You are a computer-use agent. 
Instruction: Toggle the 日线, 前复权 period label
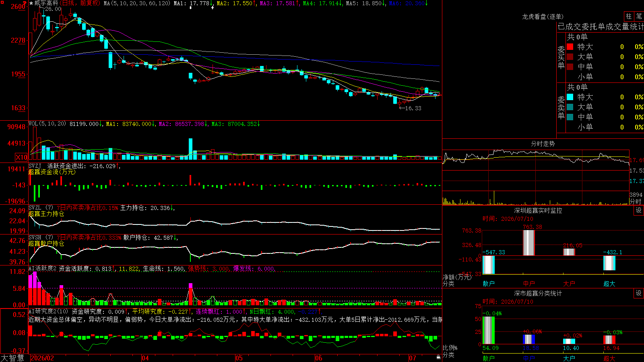pos(80,3)
